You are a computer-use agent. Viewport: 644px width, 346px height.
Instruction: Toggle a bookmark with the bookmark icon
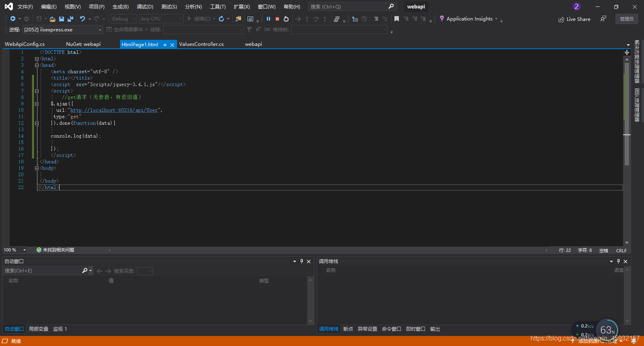click(x=396, y=19)
